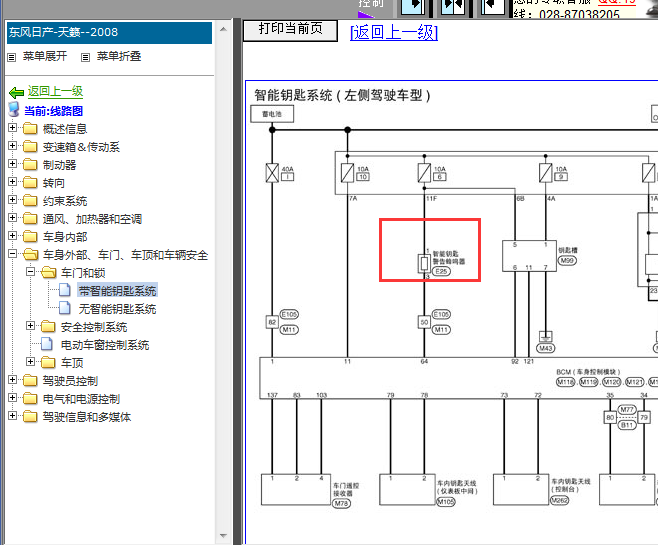Image resolution: width=658 pixels, height=545 pixels.
Task: Expand the 概述信息 tree node
Action: coord(13,128)
